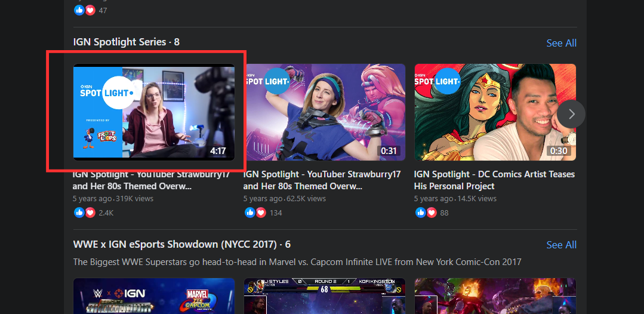Open DC Comics Artist Teases His Personal Project title
The width and height of the screenshot is (644, 314).
(494, 180)
